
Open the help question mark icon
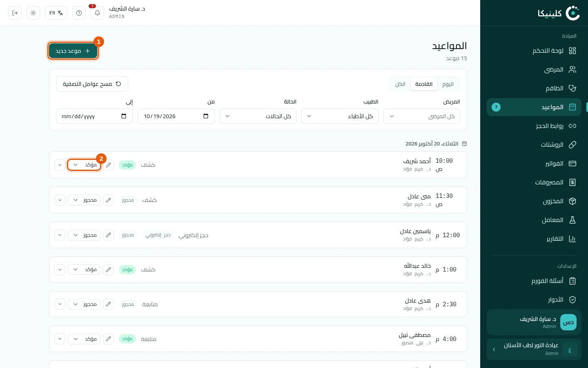click(x=79, y=13)
